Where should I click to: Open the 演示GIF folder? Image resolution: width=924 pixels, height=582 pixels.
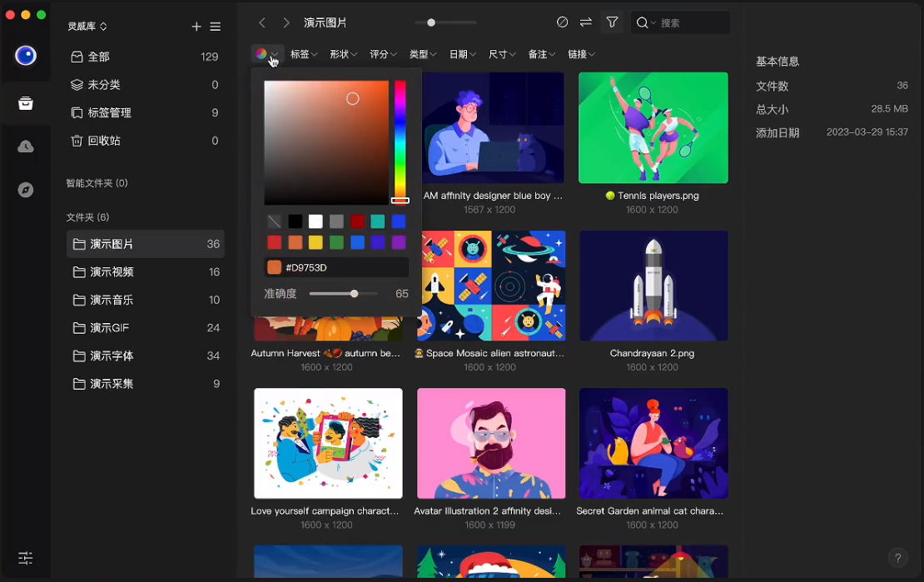tap(145, 328)
